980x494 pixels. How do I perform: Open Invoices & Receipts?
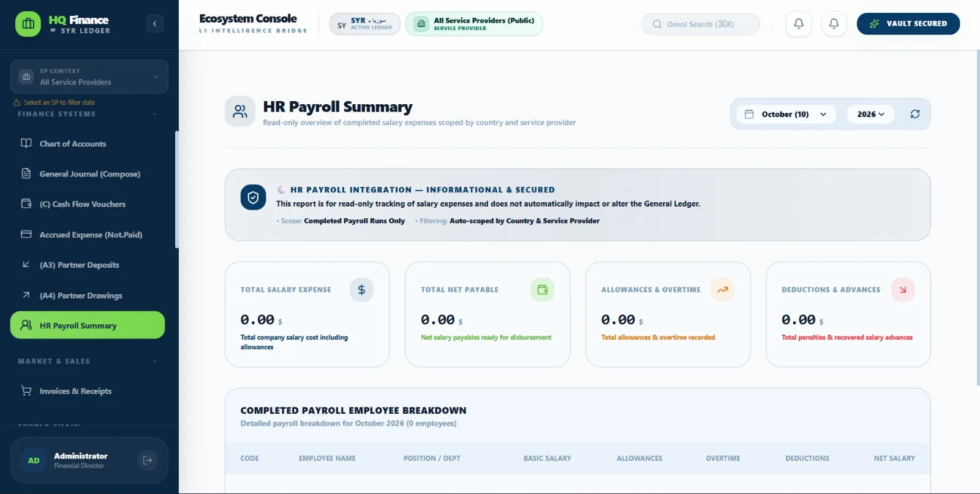click(x=88, y=391)
